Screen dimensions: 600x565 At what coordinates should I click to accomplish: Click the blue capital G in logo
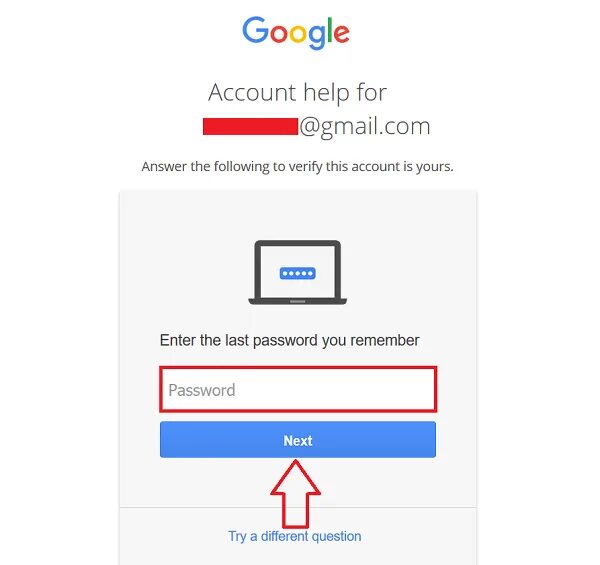(256, 29)
